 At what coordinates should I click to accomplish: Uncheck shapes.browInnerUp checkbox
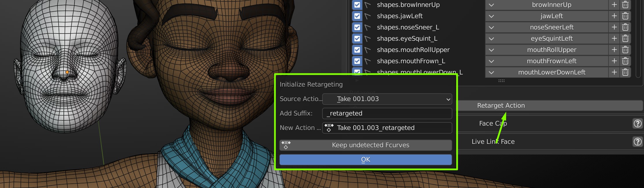pyautogui.click(x=357, y=5)
